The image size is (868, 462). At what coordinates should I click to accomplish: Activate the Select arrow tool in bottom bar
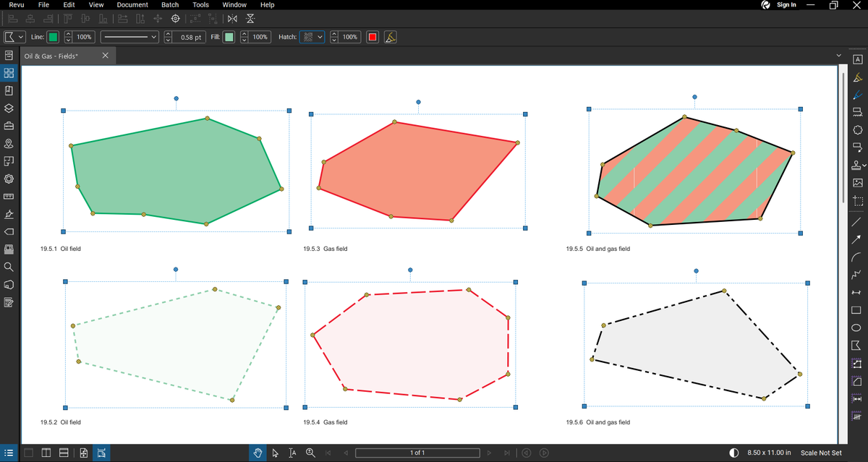(x=275, y=453)
